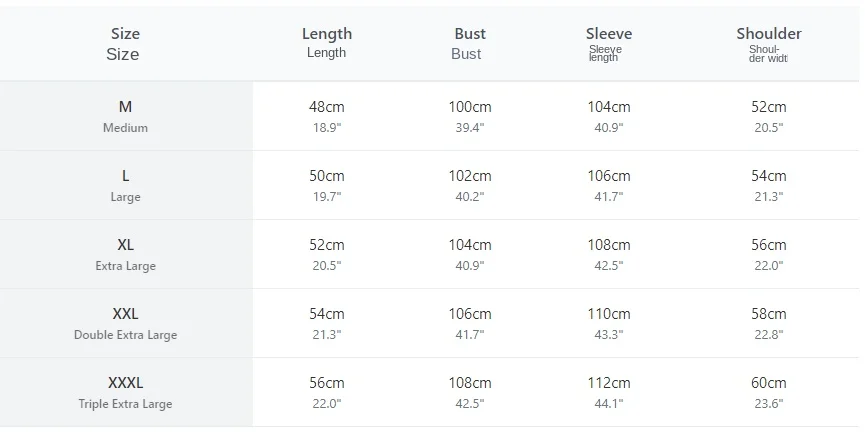Click the 104cm sleeve cell for Medium
Screen dimensions: 865x432
(608, 116)
